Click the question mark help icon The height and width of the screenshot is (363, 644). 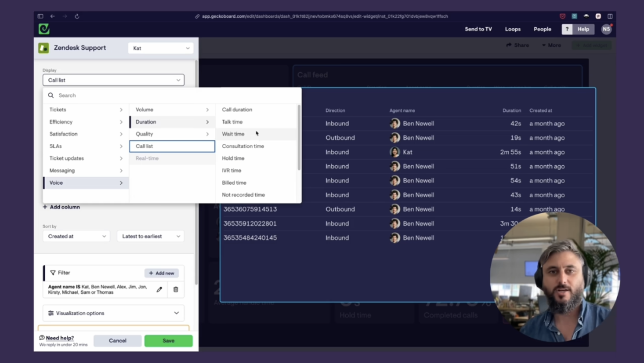[x=567, y=29]
